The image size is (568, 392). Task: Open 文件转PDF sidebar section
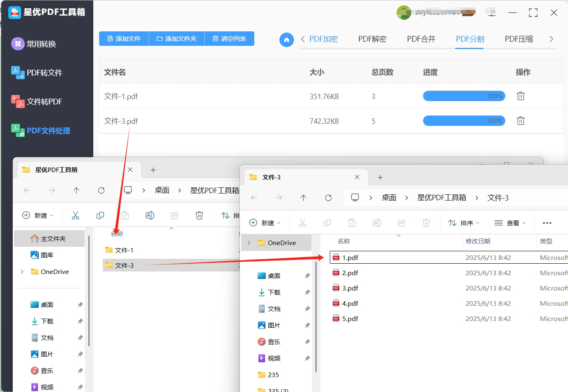tap(37, 102)
